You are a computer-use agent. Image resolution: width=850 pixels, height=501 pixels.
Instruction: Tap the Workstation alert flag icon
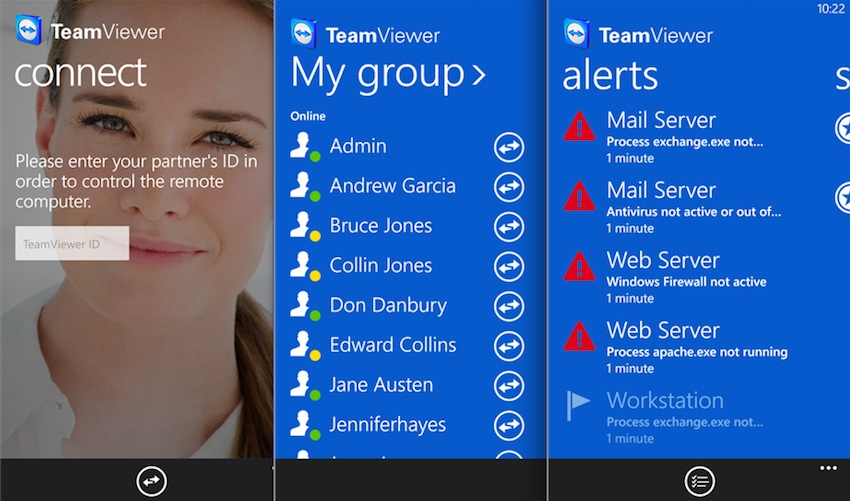[x=578, y=404]
